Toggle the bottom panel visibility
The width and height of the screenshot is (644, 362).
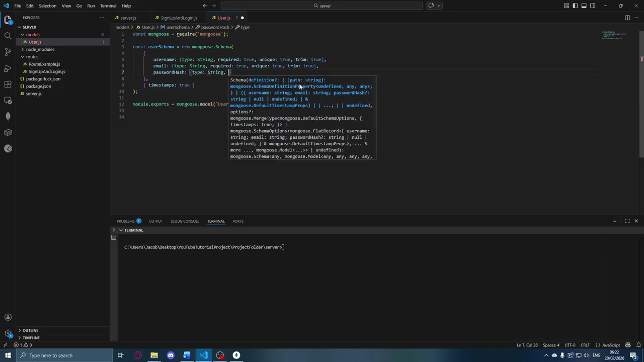(x=584, y=6)
